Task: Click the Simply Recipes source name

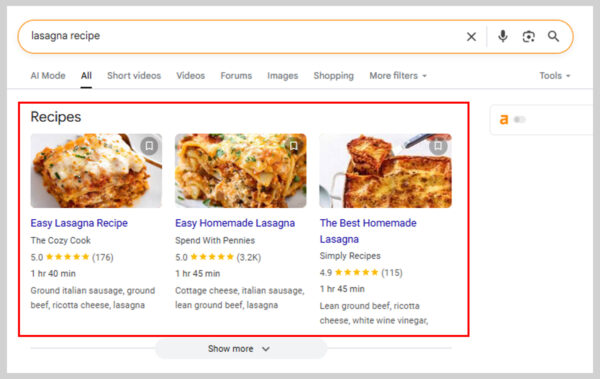Action: (350, 256)
